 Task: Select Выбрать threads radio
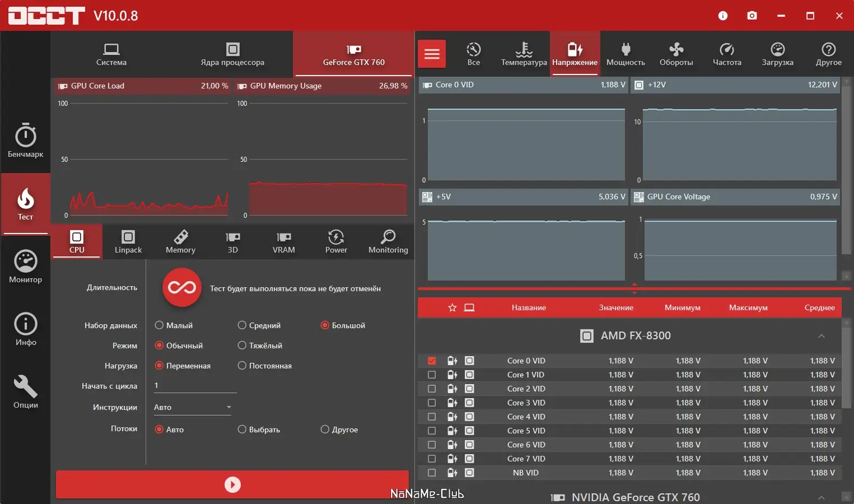242,430
